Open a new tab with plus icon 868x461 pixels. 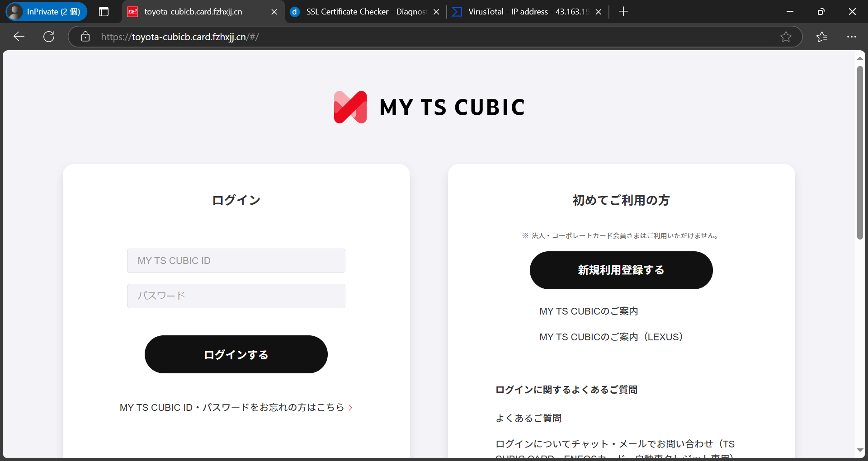[623, 12]
